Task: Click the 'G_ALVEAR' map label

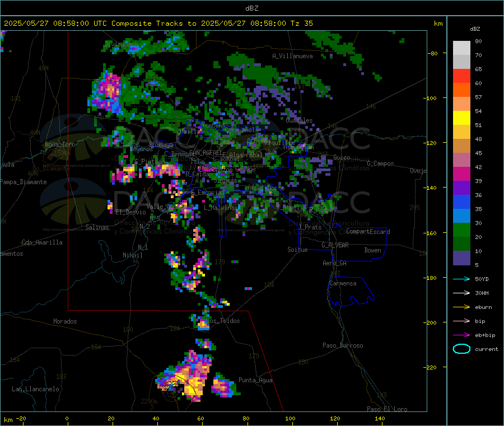Action: click(x=335, y=245)
